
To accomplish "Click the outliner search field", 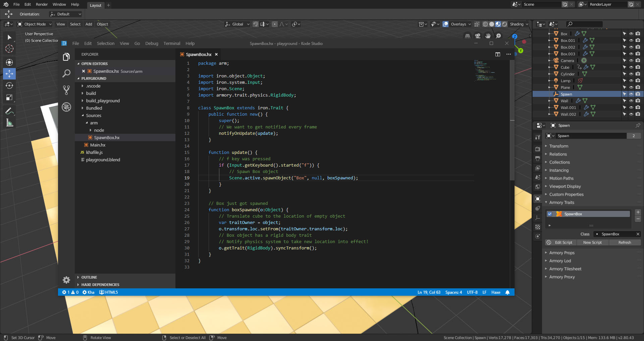I will click(584, 24).
